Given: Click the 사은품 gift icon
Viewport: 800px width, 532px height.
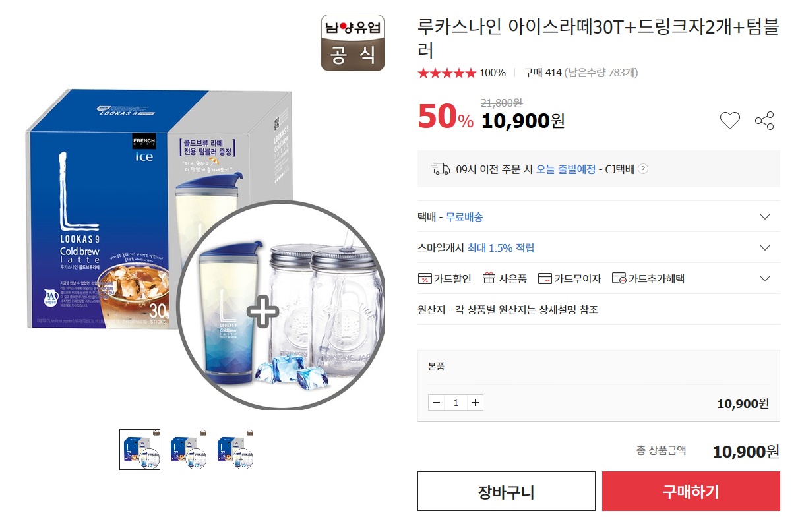Looking at the screenshot, I should (489, 279).
